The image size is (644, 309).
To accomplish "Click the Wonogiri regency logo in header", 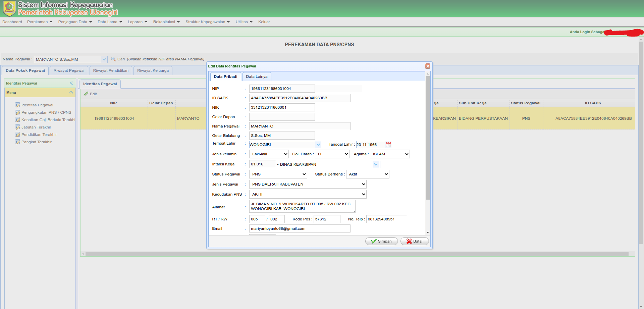I will click(9, 8).
